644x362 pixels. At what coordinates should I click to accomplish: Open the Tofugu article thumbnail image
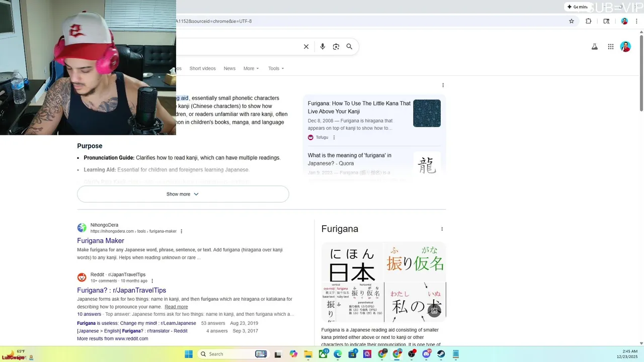pos(427,113)
